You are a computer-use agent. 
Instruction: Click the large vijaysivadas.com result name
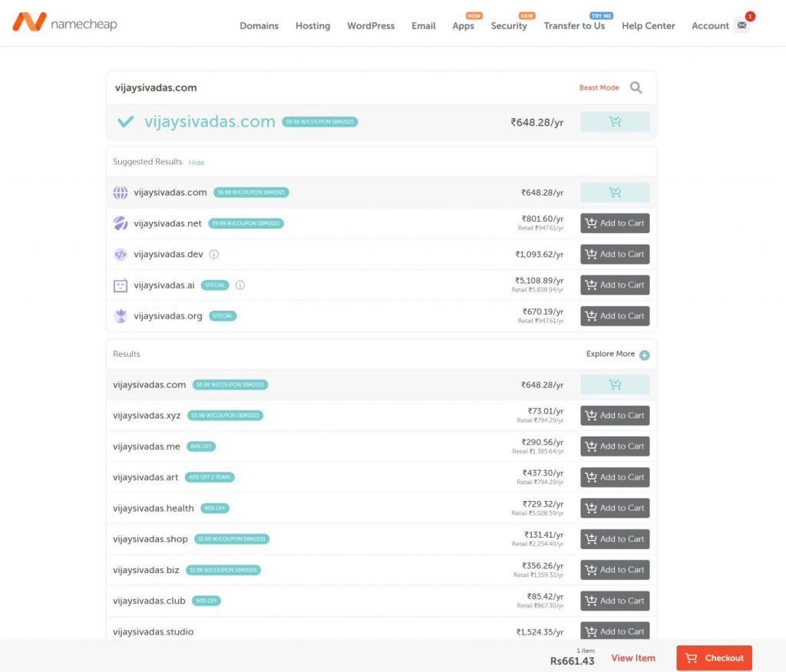210,122
